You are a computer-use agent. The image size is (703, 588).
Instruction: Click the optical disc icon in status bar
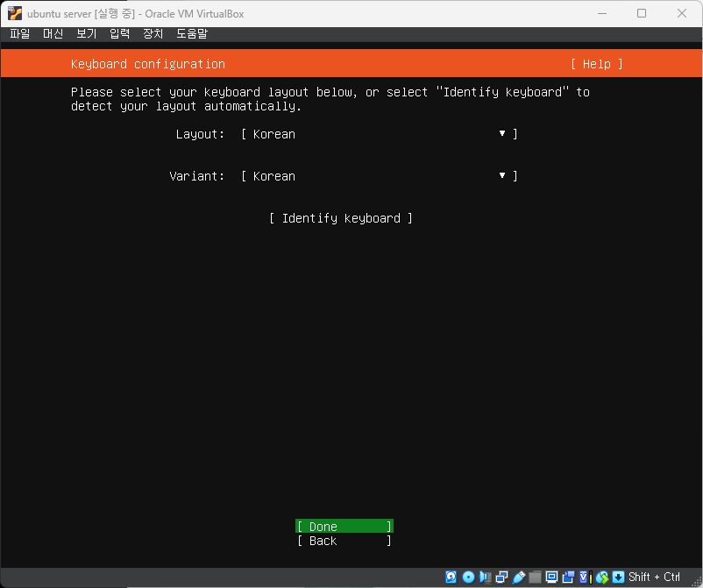(x=468, y=577)
